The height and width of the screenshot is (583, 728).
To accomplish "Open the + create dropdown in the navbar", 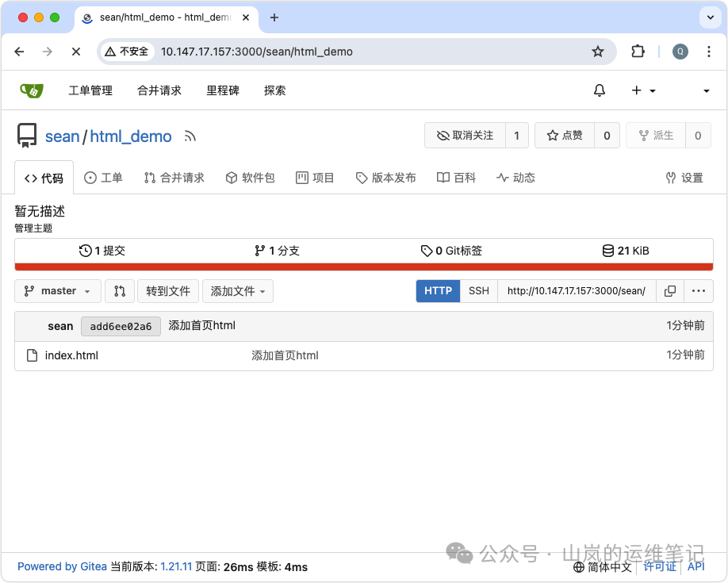I will 643,90.
